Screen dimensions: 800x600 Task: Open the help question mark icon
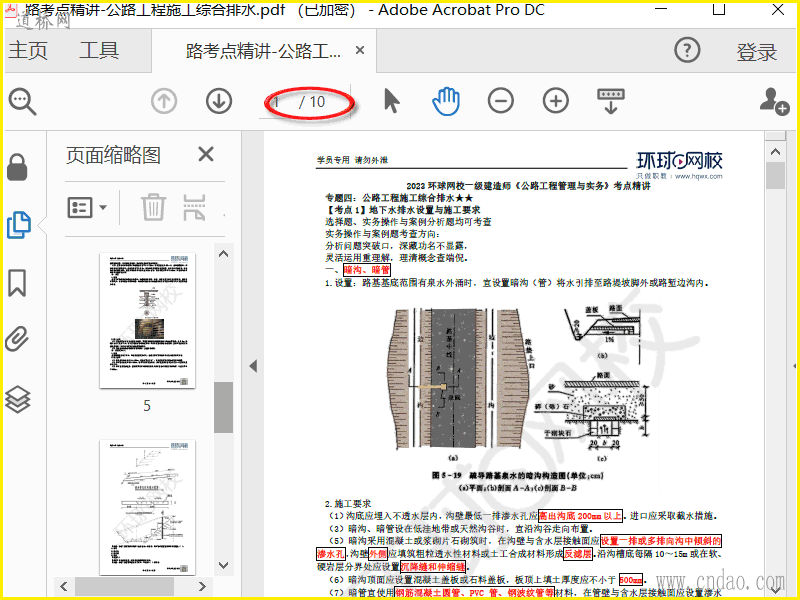click(x=687, y=51)
